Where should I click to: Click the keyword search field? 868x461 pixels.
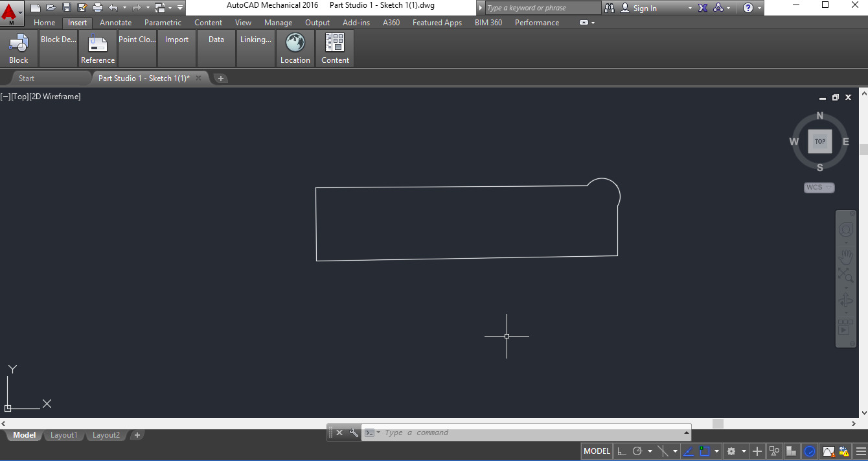pyautogui.click(x=543, y=8)
